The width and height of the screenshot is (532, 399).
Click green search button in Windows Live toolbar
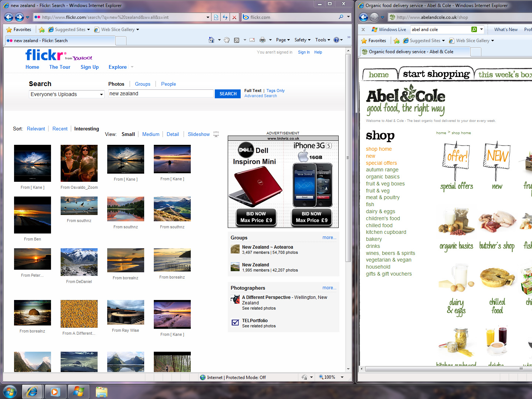474,30
